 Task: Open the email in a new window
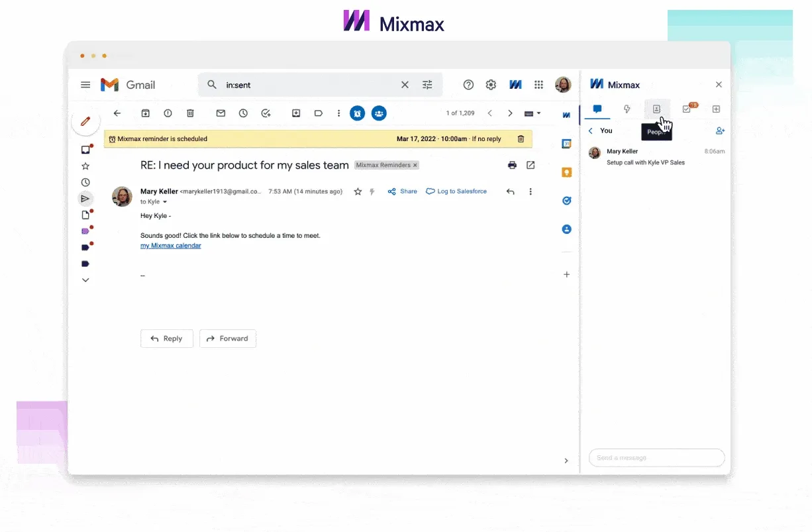[x=531, y=165]
